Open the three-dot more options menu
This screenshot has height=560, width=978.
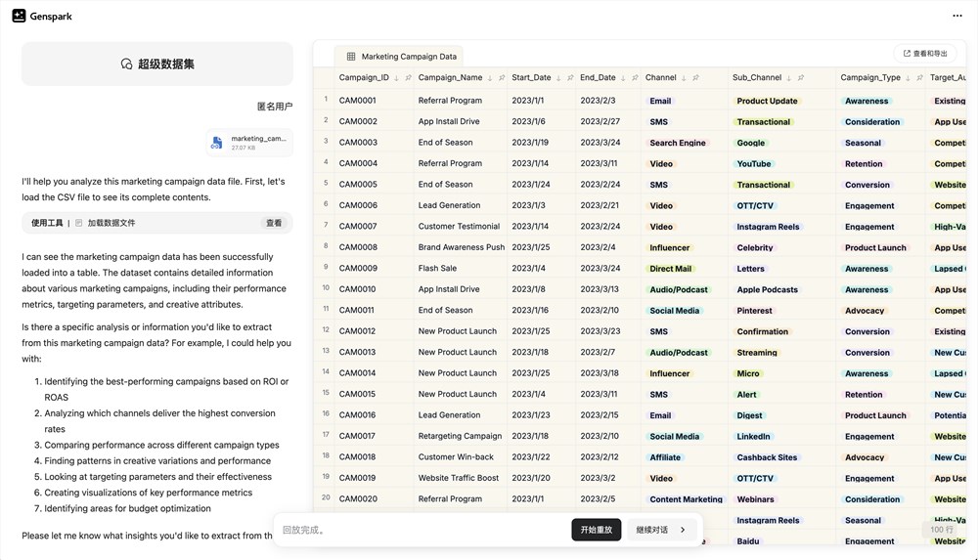[x=956, y=16]
